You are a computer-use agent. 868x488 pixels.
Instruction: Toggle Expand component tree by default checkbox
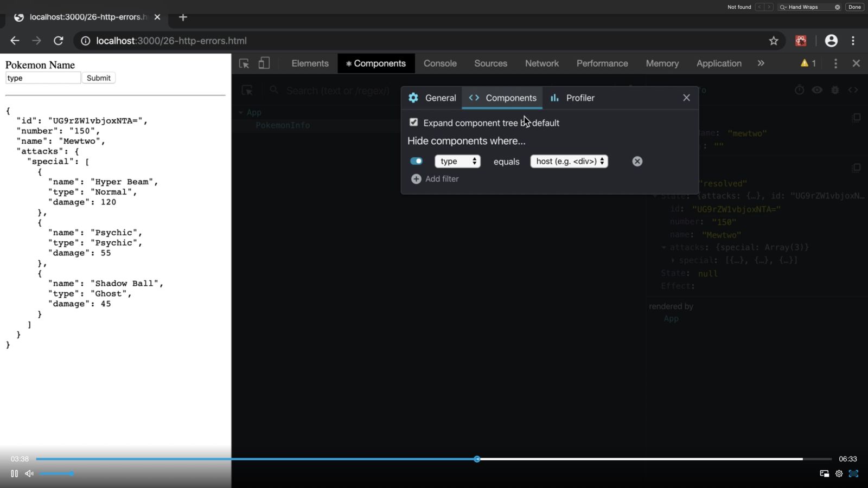click(x=414, y=123)
